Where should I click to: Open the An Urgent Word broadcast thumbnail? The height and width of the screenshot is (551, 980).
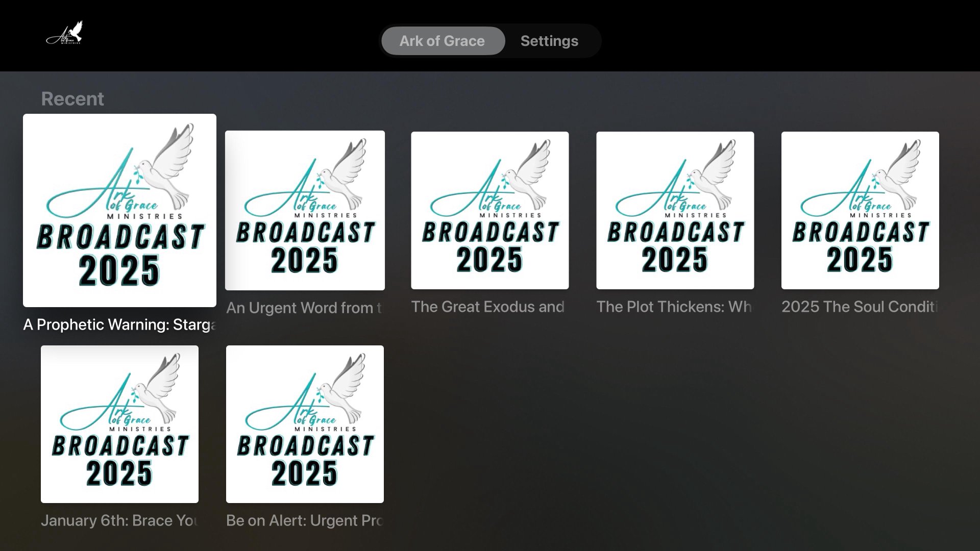(x=305, y=210)
